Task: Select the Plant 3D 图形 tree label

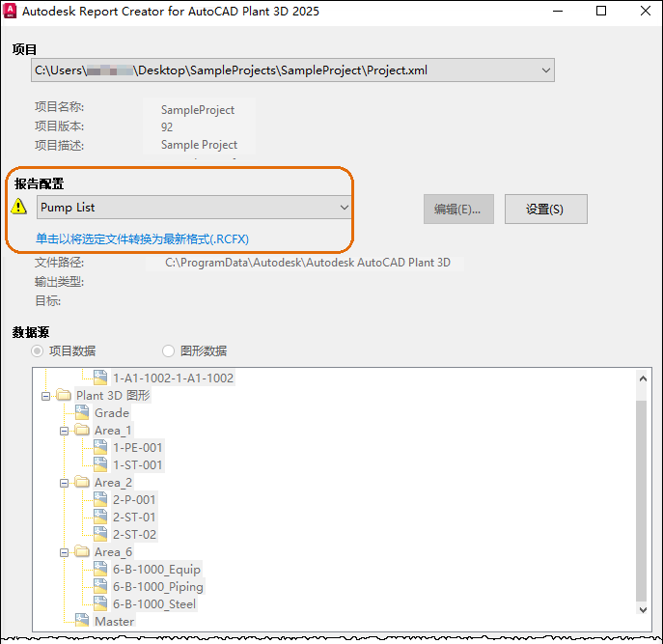Action: (x=113, y=395)
